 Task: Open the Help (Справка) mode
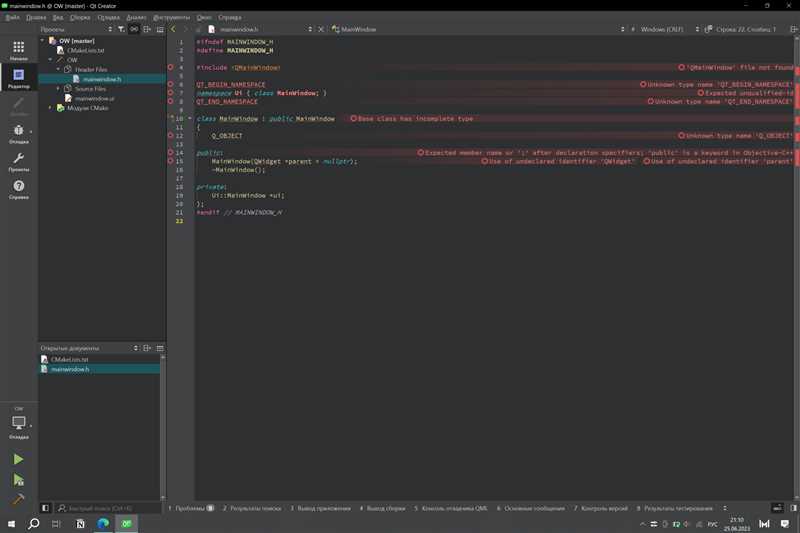pyautogui.click(x=19, y=189)
